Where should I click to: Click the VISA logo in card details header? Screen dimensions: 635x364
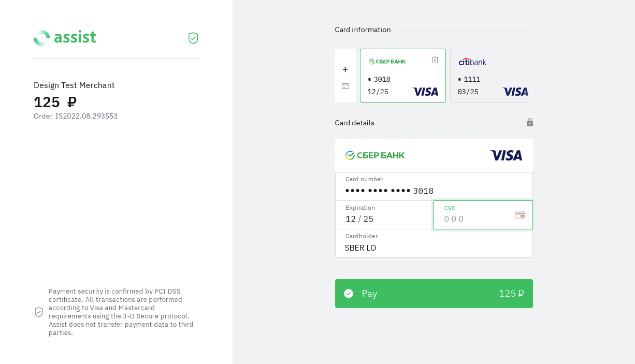(x=506, y=155)
